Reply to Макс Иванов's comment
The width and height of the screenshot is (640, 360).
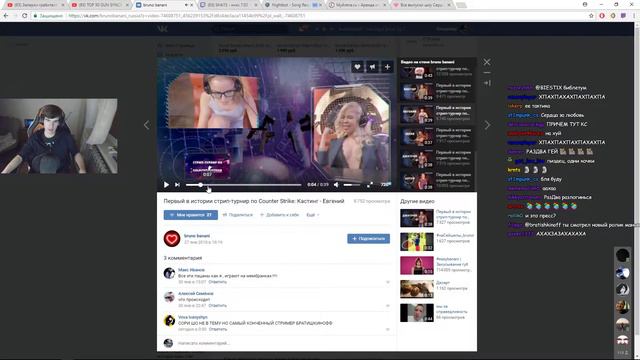(x=218, y=282)
